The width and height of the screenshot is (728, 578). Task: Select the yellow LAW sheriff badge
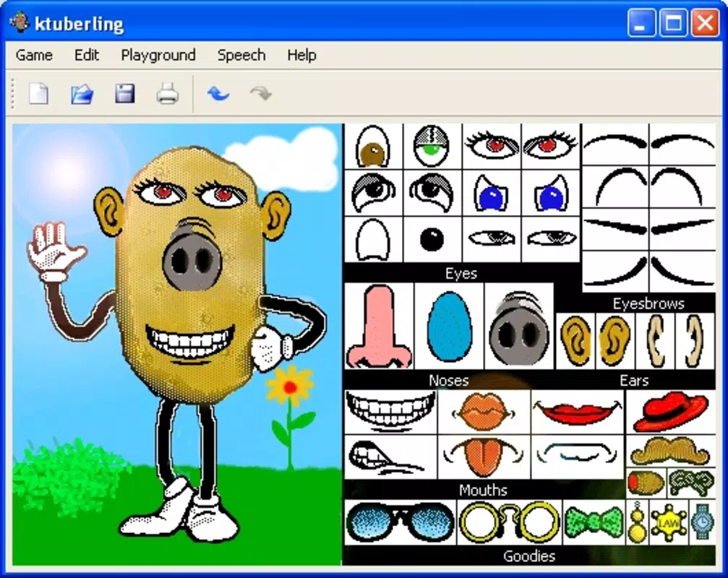(668, 523)
